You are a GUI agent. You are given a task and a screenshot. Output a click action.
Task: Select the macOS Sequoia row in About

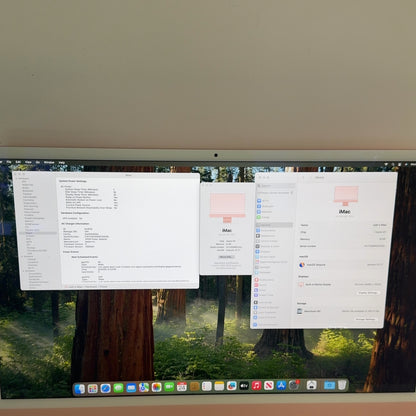342,265
